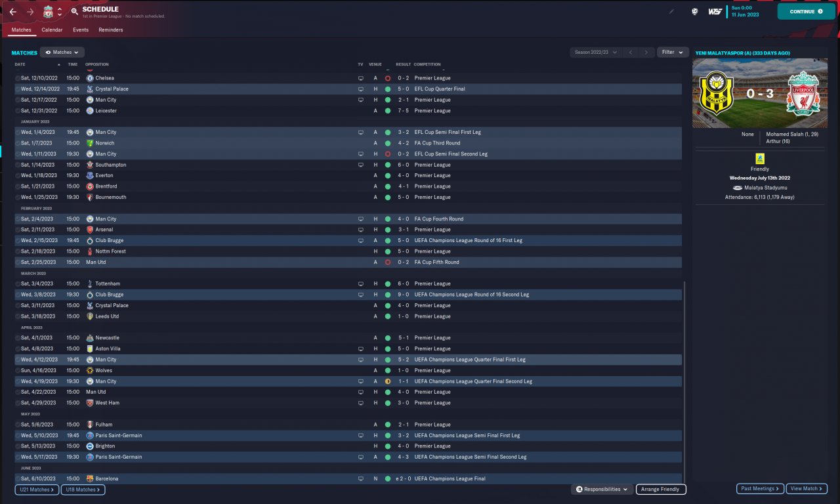This screenshot has width=840, height=504.
Task: Click the Continue button
Action: click(x=807, y=11)
